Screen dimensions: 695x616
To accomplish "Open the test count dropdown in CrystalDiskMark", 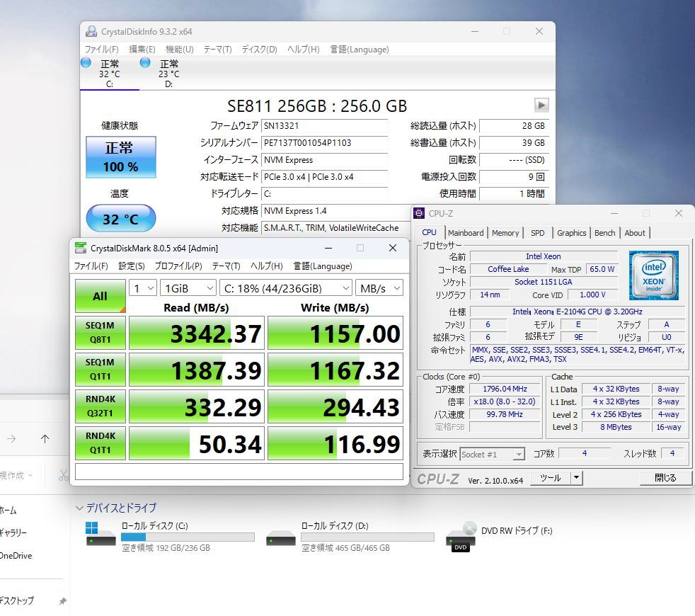I will 143,288.
